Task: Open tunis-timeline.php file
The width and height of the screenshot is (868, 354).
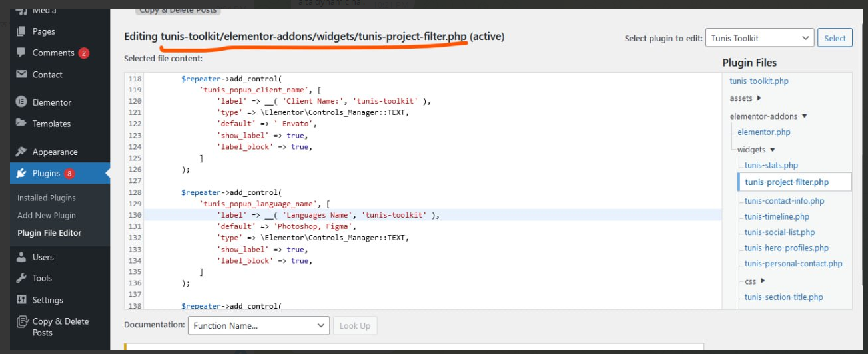Action: click(x=777, y=216)
